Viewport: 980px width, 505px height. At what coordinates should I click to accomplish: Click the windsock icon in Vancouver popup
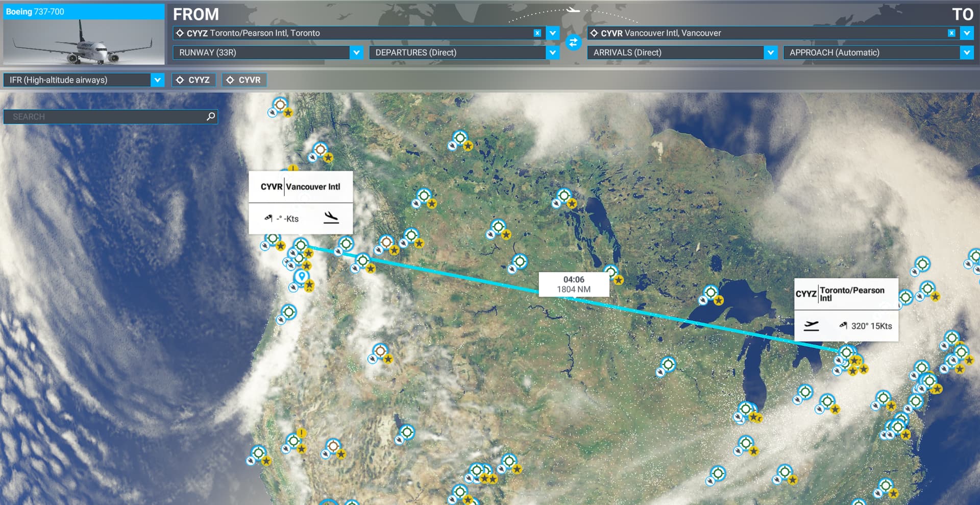pyautogui.click(x=268, y=219)
